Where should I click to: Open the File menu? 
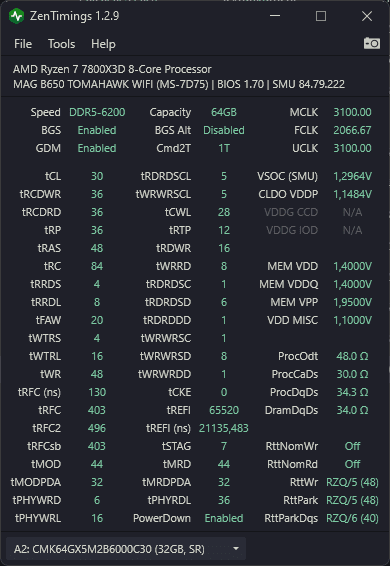pyautogui.click(x=23, y=44)
